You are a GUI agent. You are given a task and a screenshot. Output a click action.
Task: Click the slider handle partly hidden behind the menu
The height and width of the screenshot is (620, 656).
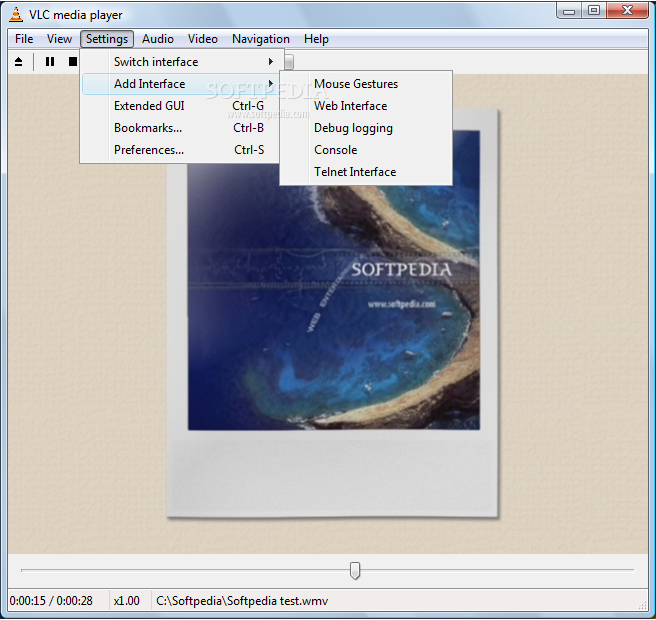tap(289, 62)
